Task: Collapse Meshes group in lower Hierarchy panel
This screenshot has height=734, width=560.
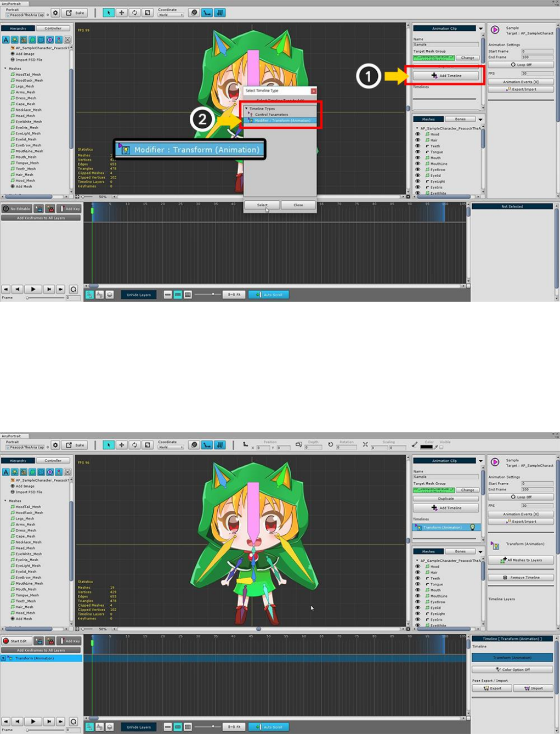Action: pyautogui.click(x=5, y=501)
